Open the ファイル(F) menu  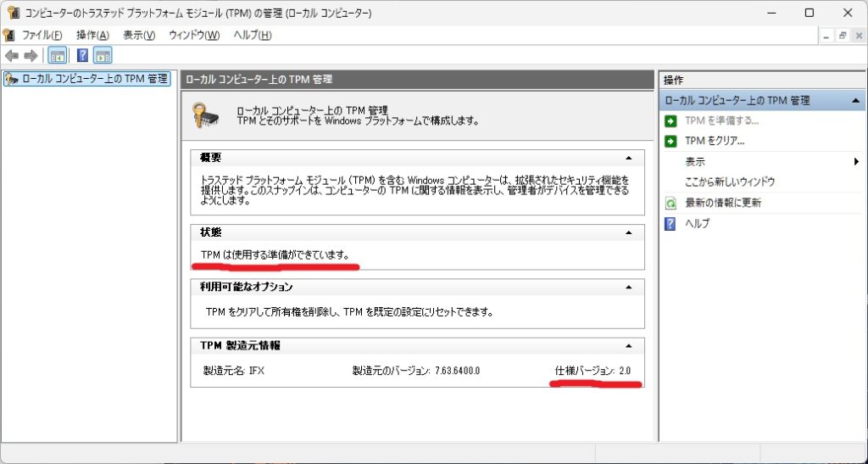tap(42, 35)
